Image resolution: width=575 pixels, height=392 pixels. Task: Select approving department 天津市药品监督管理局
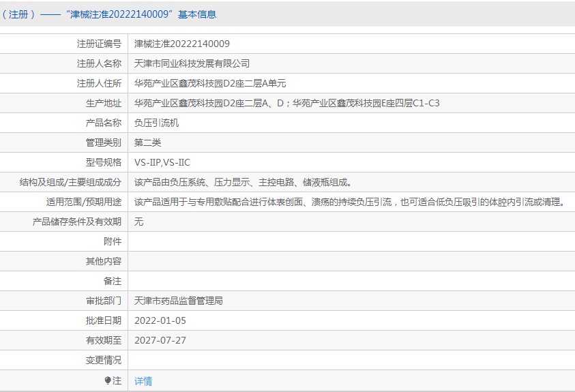[x=179, y=301]
